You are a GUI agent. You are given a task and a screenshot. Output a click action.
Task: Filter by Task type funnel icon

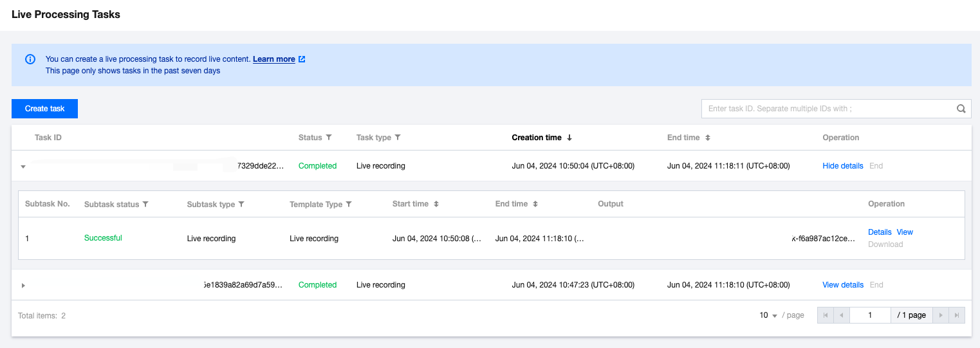(398, 138)
